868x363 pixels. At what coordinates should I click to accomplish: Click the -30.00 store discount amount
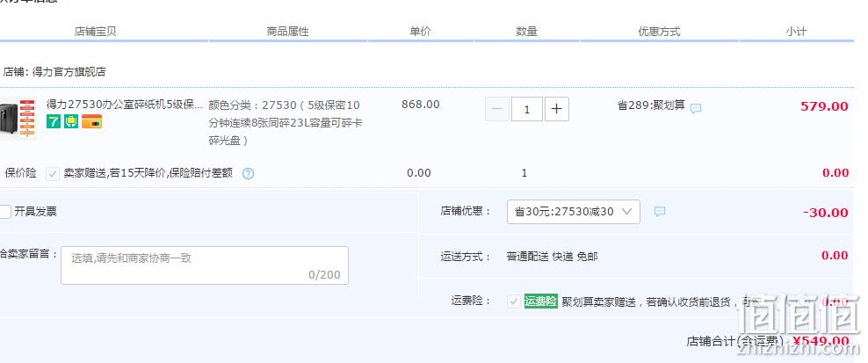click(825, 213)
